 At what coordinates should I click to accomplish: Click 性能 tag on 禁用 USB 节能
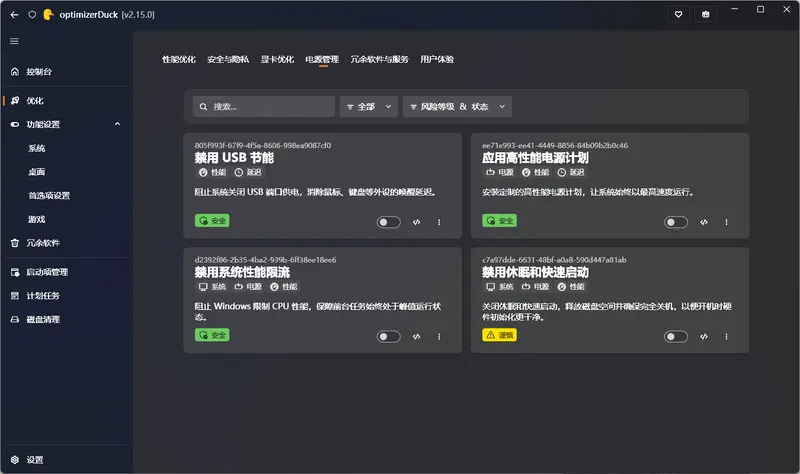[212, 172]
